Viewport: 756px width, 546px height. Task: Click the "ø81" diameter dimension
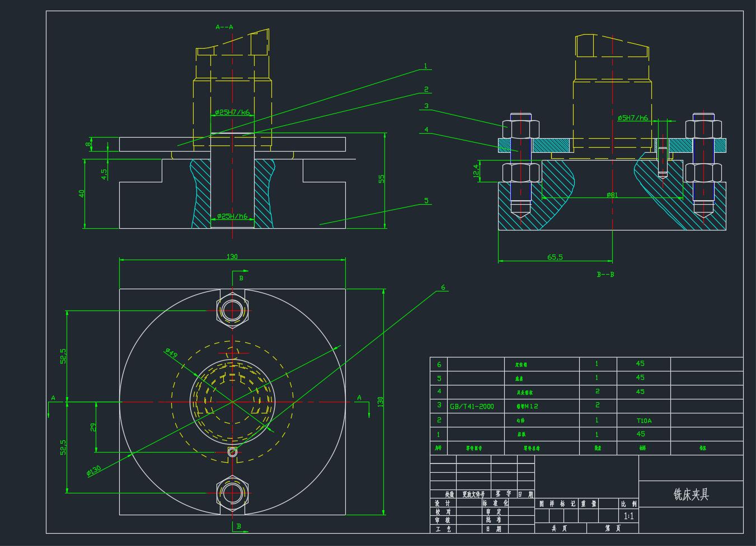click(612, 195)
